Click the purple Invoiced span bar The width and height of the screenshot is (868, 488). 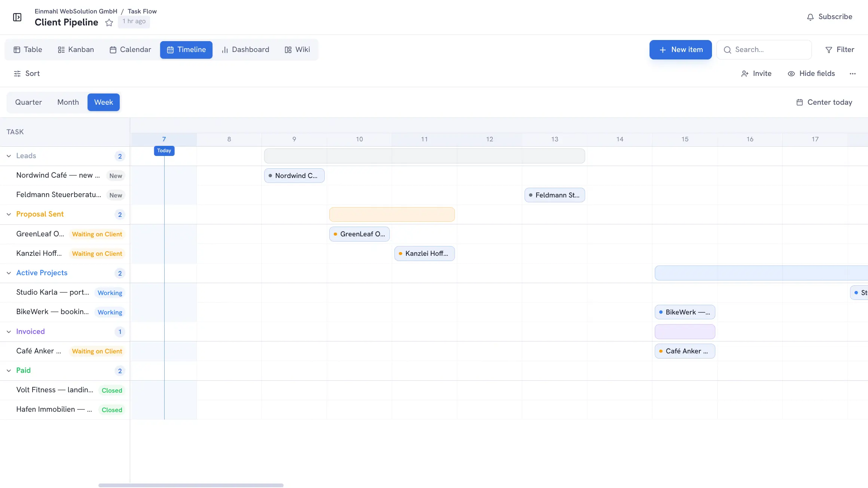click(685, 332)
